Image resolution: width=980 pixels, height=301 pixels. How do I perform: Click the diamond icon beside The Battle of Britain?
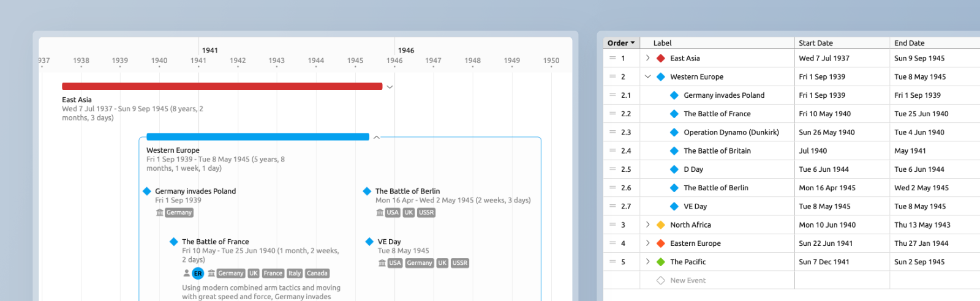(674, 150)
